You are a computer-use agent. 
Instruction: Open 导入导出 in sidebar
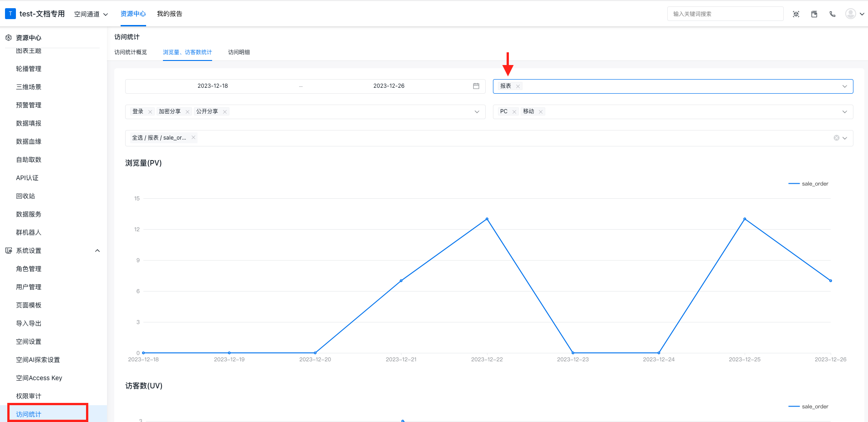(x=29, y=323)
